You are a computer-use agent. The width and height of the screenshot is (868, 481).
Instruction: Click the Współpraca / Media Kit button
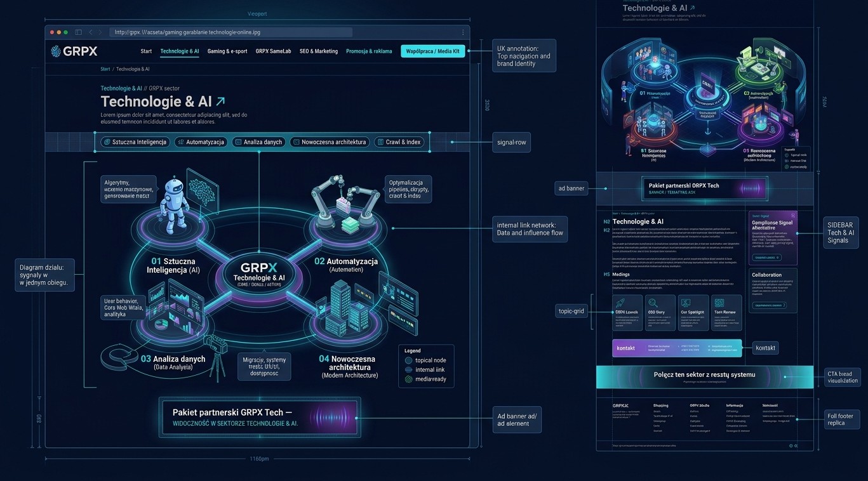click(432, 51)
